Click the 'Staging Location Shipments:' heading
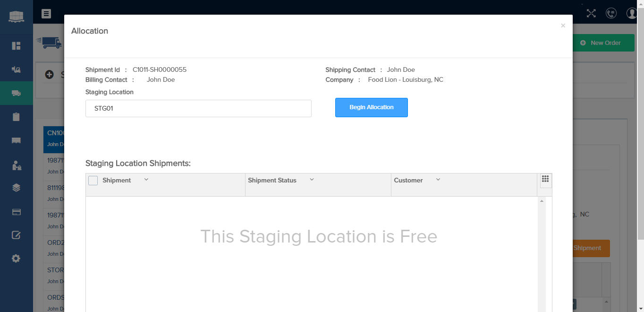 (x=138, y=164)
